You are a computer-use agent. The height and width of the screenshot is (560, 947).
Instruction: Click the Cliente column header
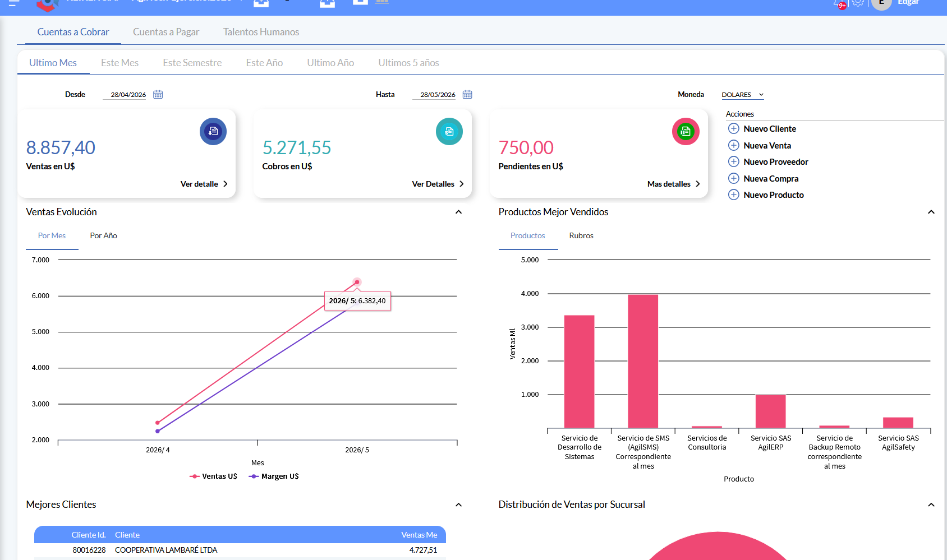tap(127, 535)
